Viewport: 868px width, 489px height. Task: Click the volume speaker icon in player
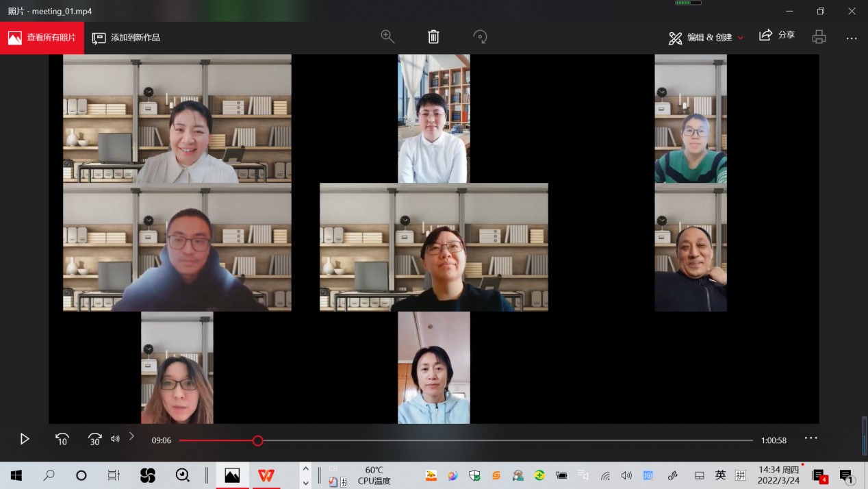[115, 439]
